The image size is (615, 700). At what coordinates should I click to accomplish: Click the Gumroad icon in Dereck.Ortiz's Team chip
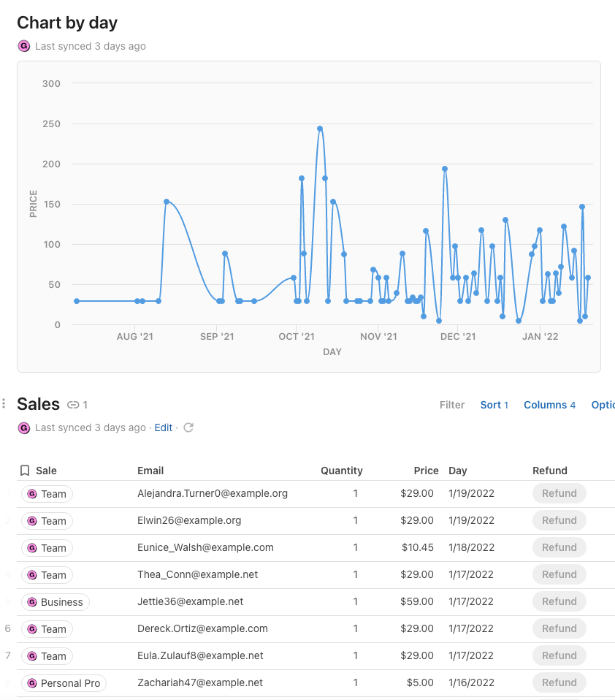(32, 629)
